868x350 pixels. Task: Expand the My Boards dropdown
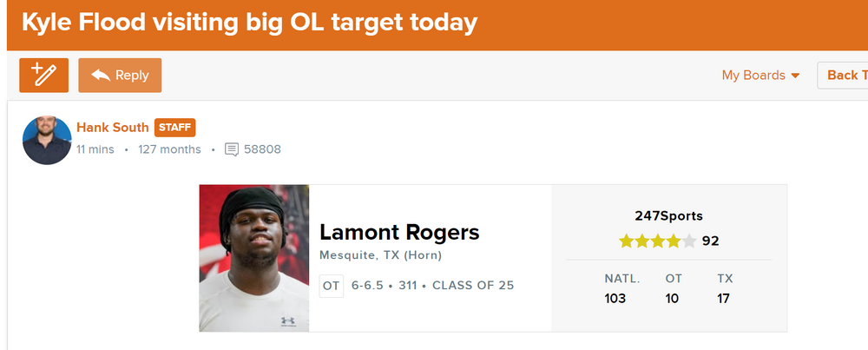coord(760,76)
